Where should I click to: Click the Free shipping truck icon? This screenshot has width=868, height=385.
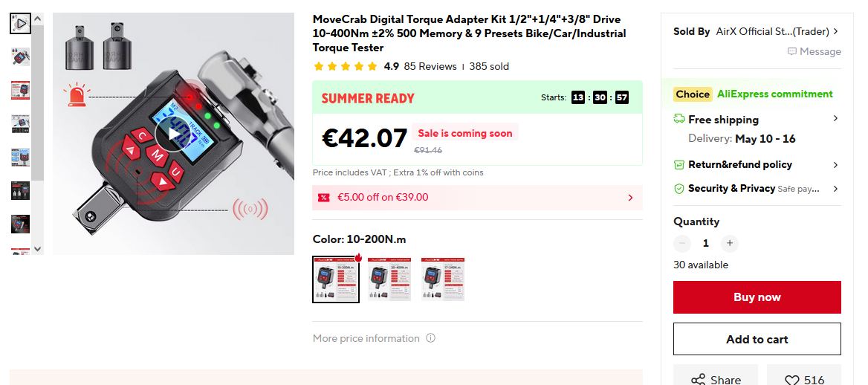pos(679,119)
